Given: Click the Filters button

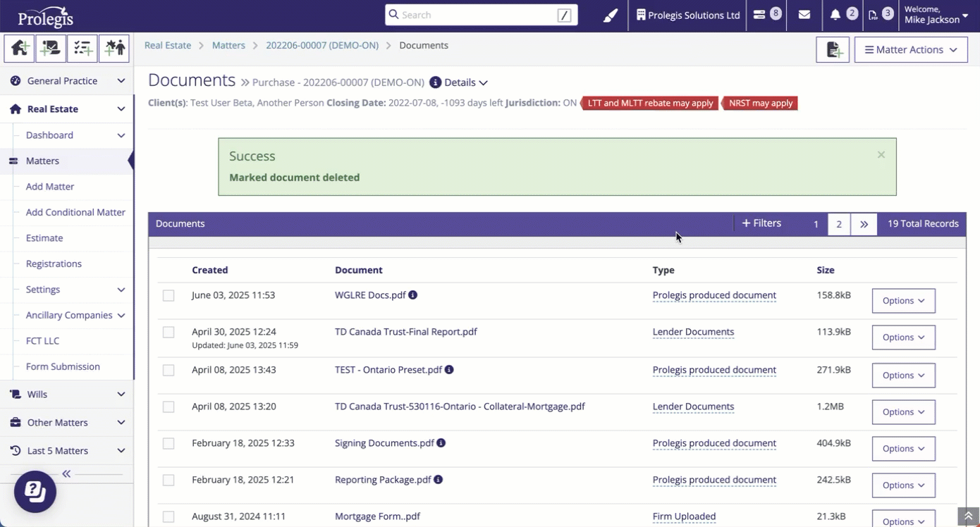Looking at the screenshot, I should point(761,223).
